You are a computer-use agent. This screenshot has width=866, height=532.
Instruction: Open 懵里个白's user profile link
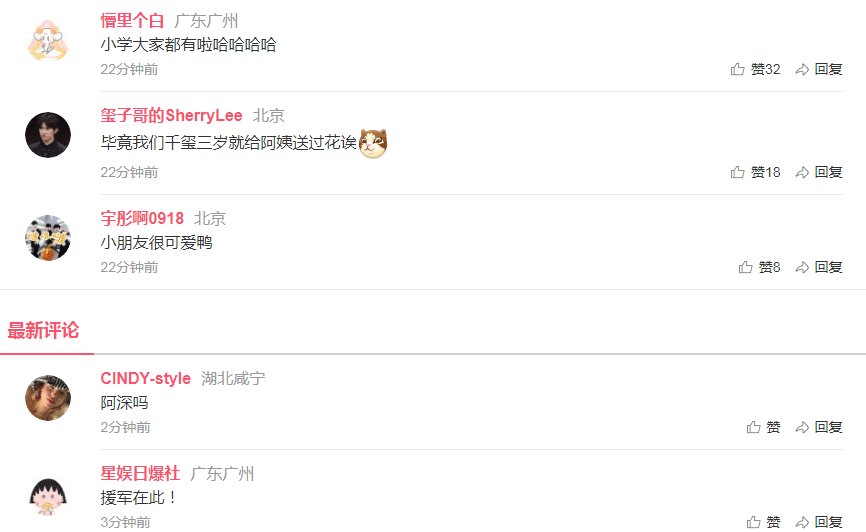point(132,21)
